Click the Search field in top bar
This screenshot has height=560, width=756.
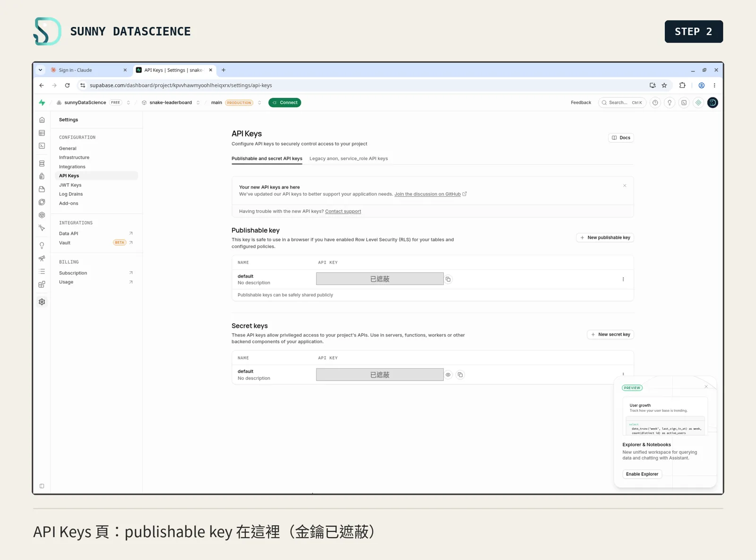click(622, 103)
